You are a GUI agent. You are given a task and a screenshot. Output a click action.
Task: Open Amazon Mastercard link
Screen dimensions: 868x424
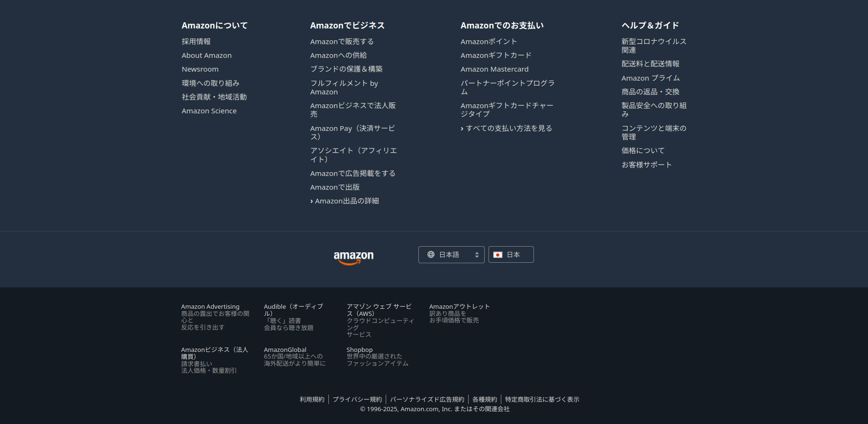494,69
